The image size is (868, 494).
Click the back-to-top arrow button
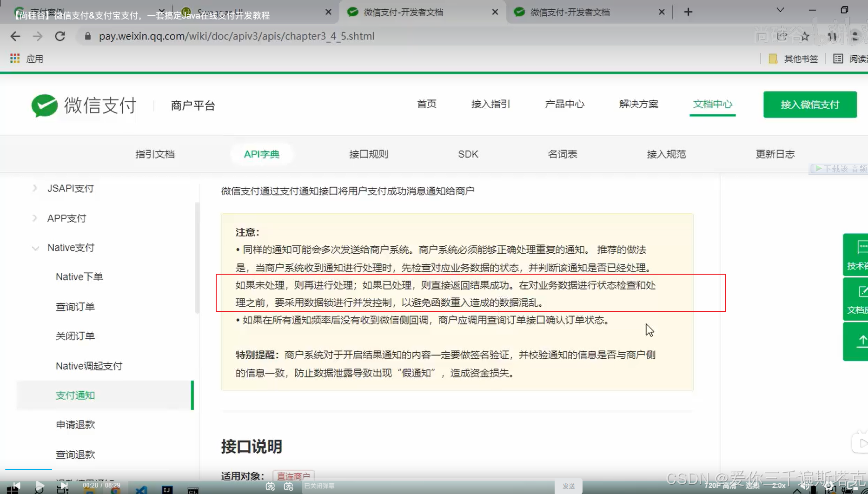point(855,341)
